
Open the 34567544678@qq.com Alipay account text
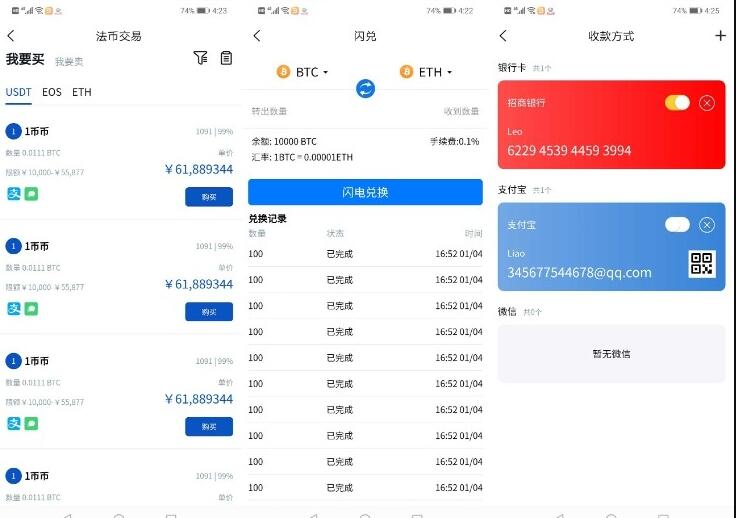tap(579, 273)
